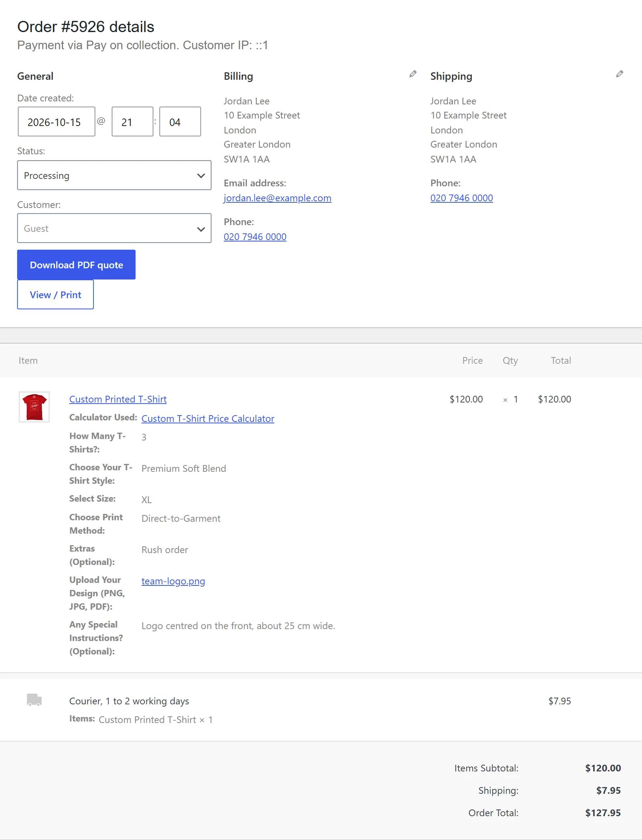Click the line item price $120.00
The width and height of the screenshot is (642, 840).
click(466, 399)
